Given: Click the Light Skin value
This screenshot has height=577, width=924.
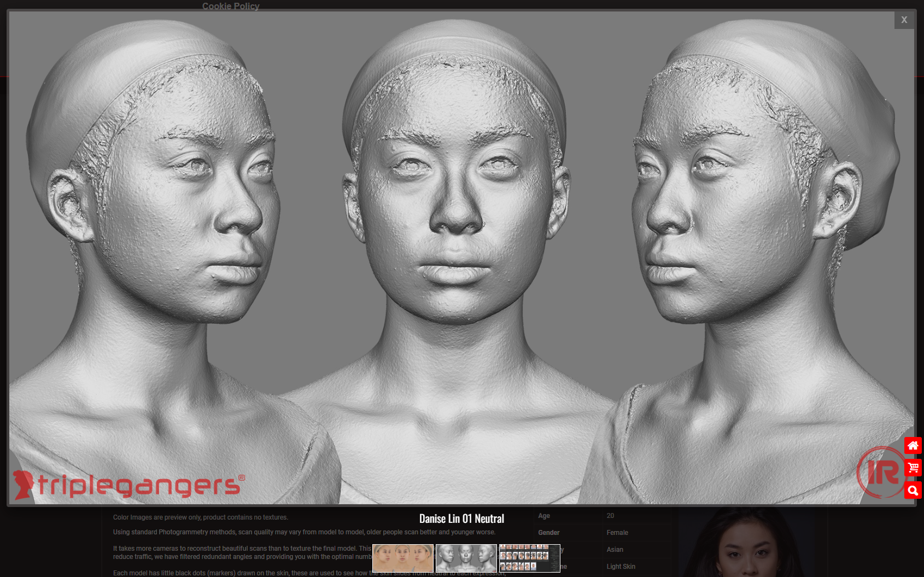Looking at the screenshot, I should click(x=621, y=567).
